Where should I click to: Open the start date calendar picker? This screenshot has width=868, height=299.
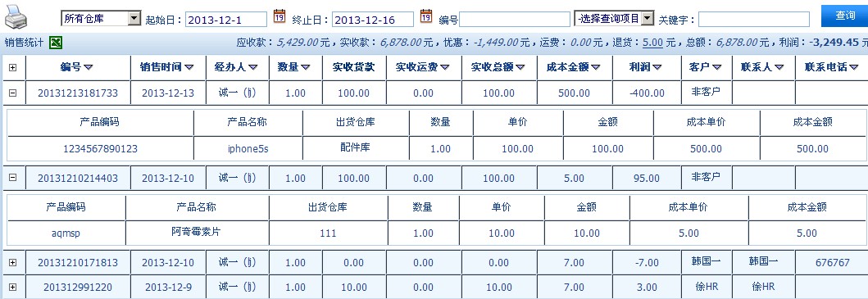click(x=279, y=16)
